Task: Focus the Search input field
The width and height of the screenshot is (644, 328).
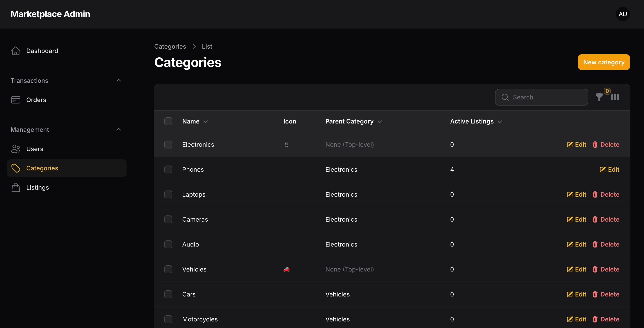Action: (541, 97)
